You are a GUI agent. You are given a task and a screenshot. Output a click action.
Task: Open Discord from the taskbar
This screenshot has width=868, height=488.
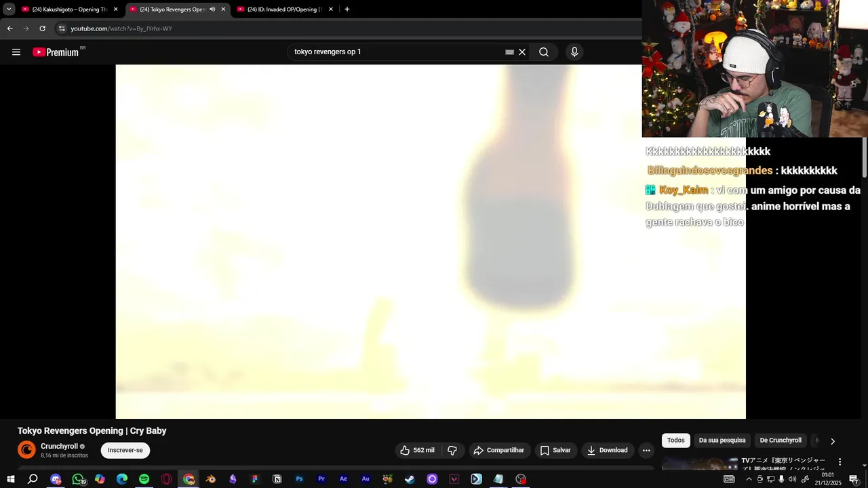[56, 479]
